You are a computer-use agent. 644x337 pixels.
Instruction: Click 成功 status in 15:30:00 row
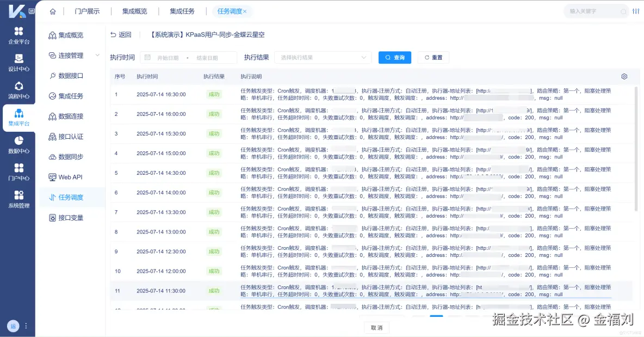(x=214, y=133)
